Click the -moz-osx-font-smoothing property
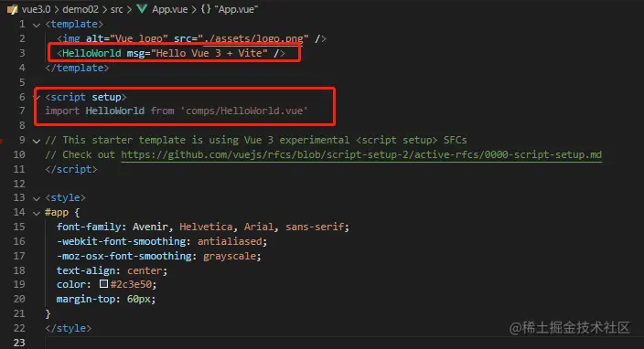 tap(124, 256)
